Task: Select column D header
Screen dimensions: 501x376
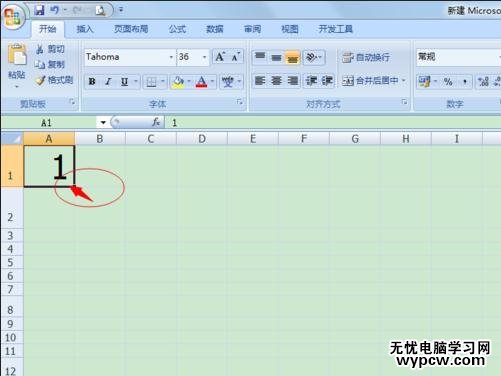Action: (x=202, y=139)
